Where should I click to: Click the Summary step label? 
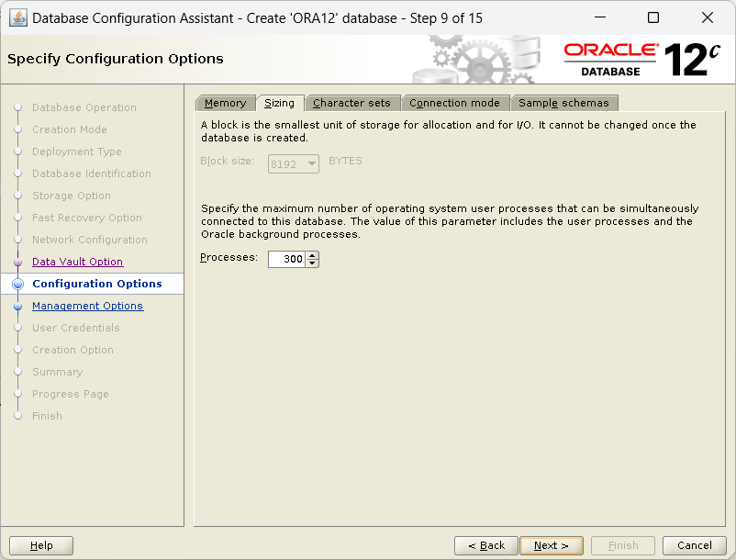pos(57,372)
